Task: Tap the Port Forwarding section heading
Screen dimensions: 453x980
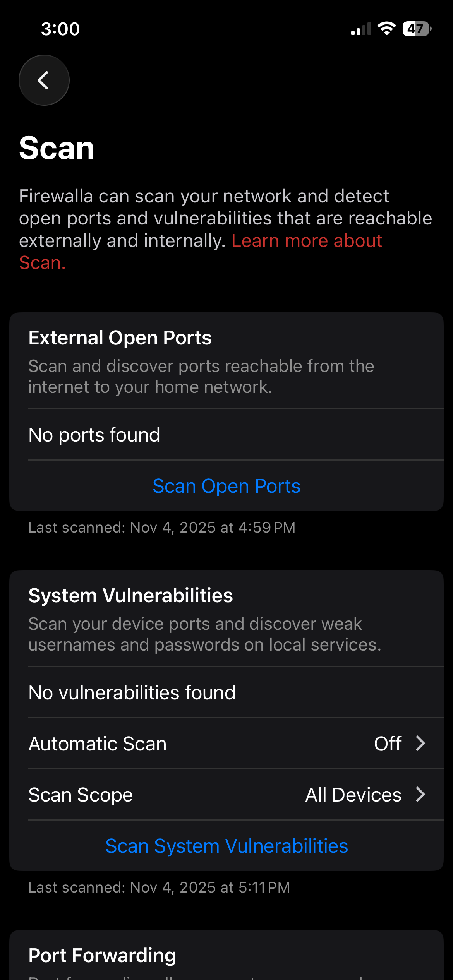Action: (102, 956)
